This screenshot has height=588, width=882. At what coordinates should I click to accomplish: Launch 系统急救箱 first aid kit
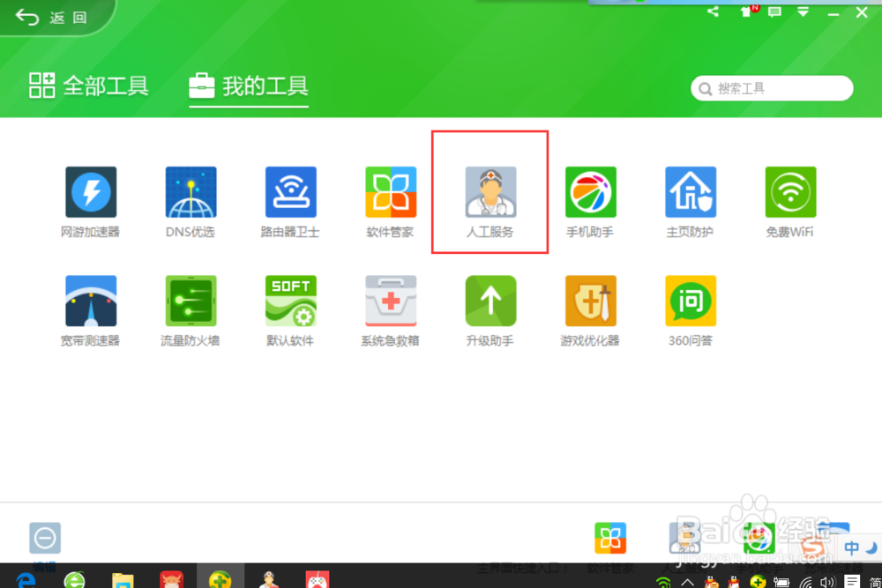[391, 301]
